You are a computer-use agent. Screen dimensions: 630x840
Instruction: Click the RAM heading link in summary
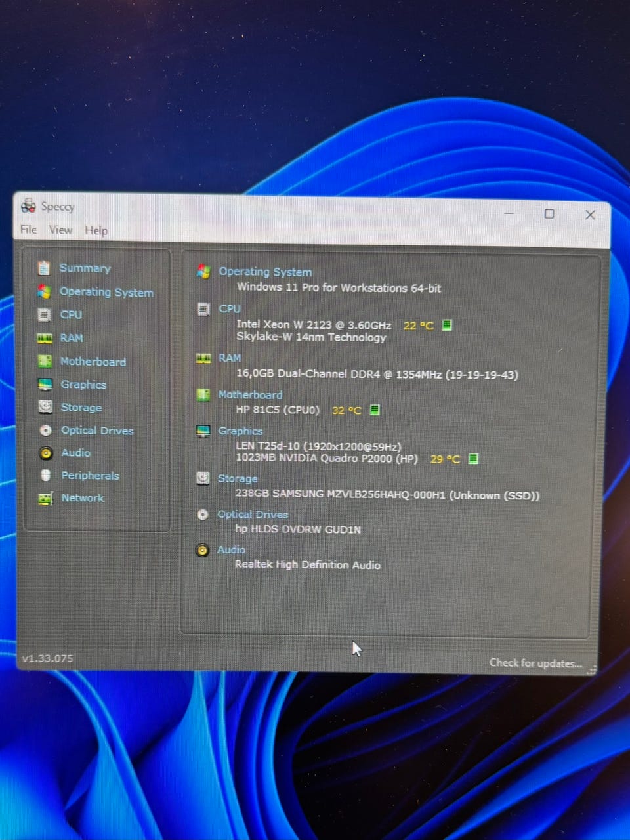tap(230, 358)
